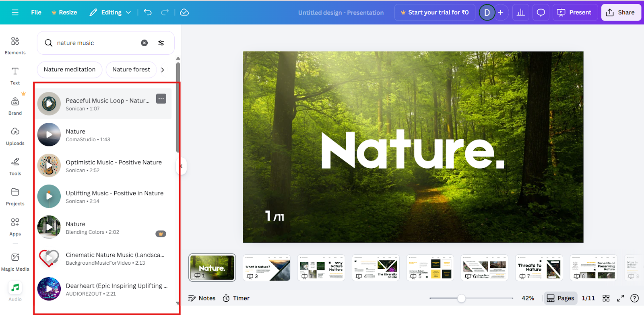Viewport: 644px width, 315px height.
Task: Open more options for Peaceful Music Loop
Action: 161,99
